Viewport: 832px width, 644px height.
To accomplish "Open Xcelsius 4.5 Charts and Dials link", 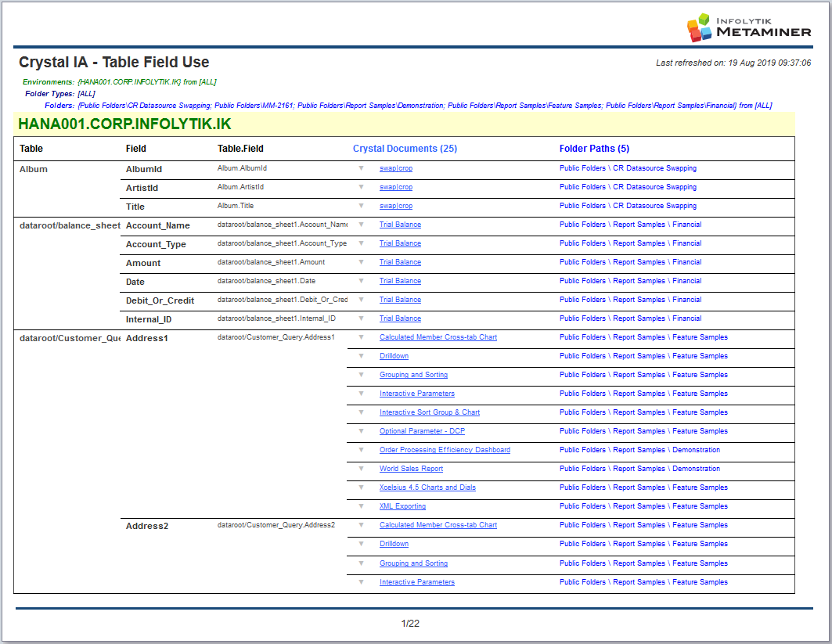I will point(427,487).
